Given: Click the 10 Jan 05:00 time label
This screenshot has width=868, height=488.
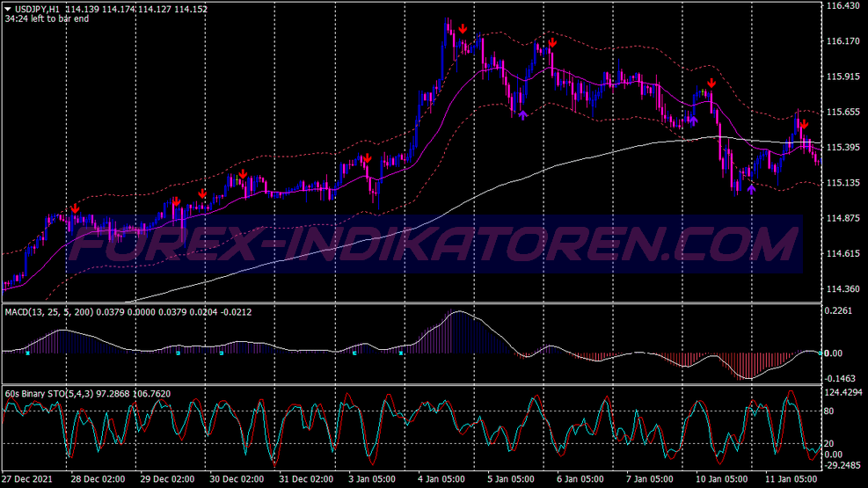Looking at the screenshot, I should pos(721,479).
